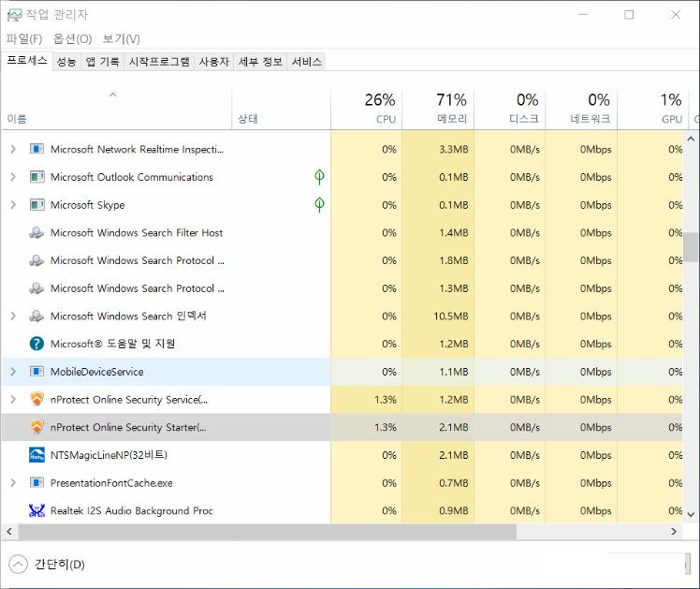Screen dimensions: 700x589
Task: Click the Microsoft Outlook Communications green leaf icon
Action: (319, 177)
